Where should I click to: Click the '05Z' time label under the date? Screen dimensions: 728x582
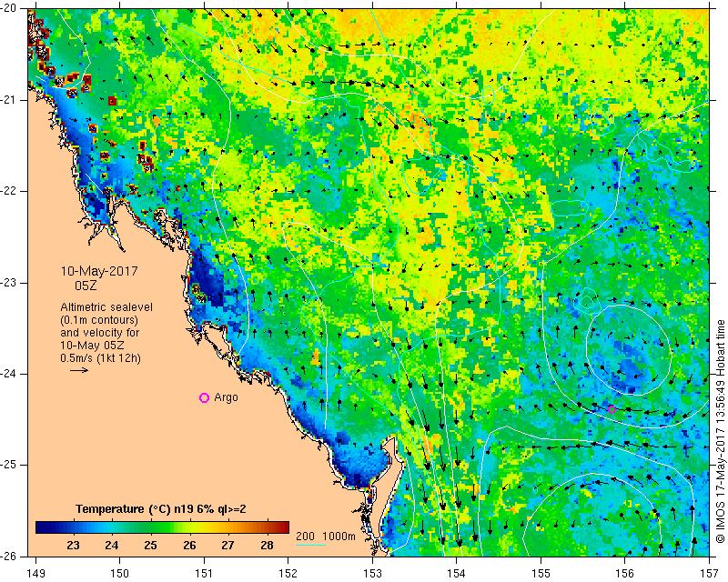(86, 286)
